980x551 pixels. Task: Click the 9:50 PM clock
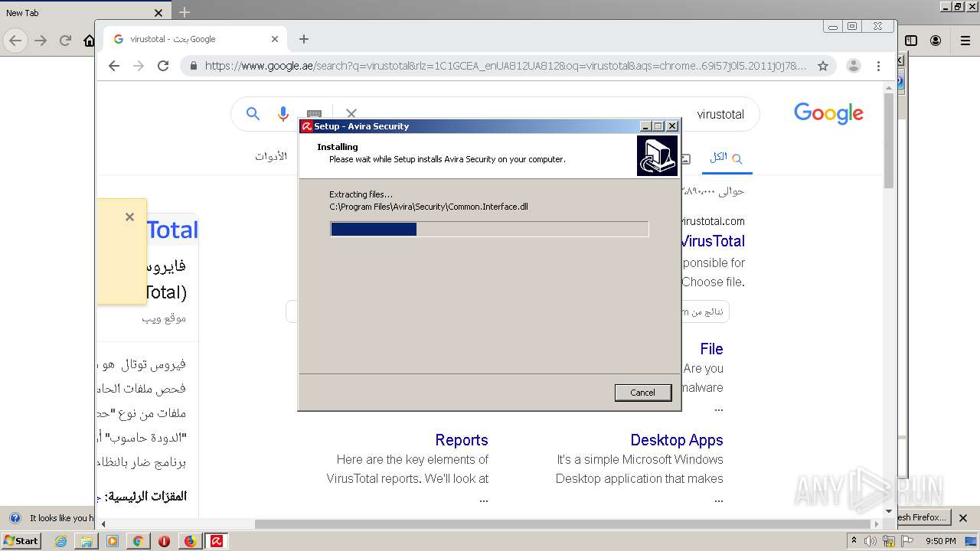940,541
